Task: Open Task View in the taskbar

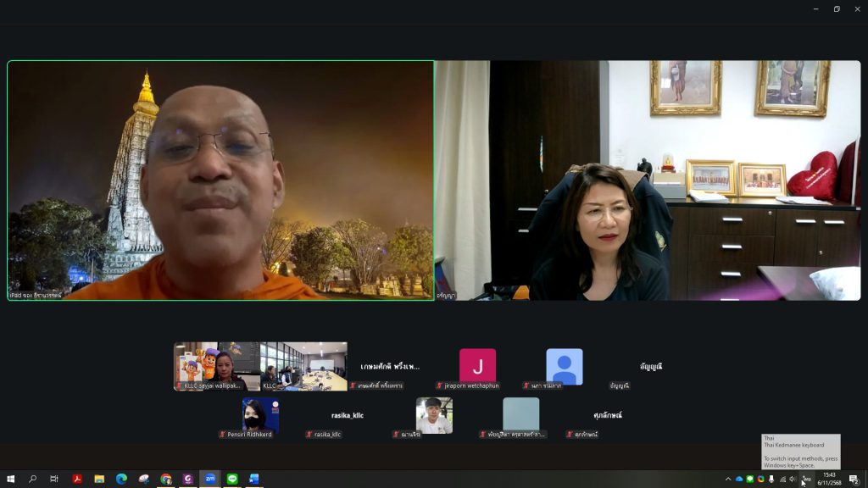Action: [x=54, y=479]
